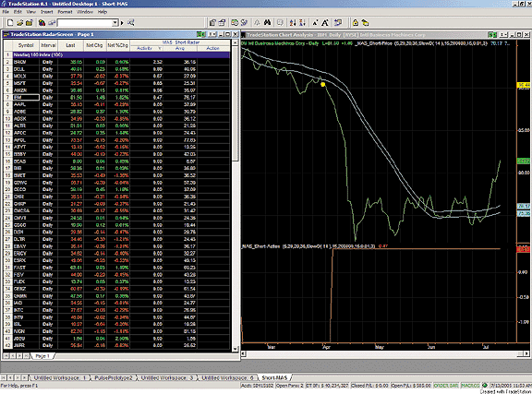Viewport: 532px width, 394px height.
Task: Click the icon left of the symbol box
Action: (x=52, y=23)
